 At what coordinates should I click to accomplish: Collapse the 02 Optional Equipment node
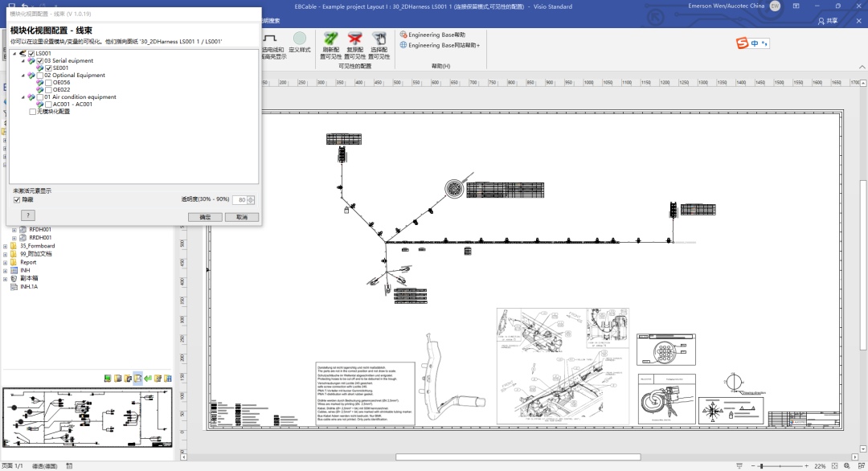pyautogui.click(x=23, y=76)
